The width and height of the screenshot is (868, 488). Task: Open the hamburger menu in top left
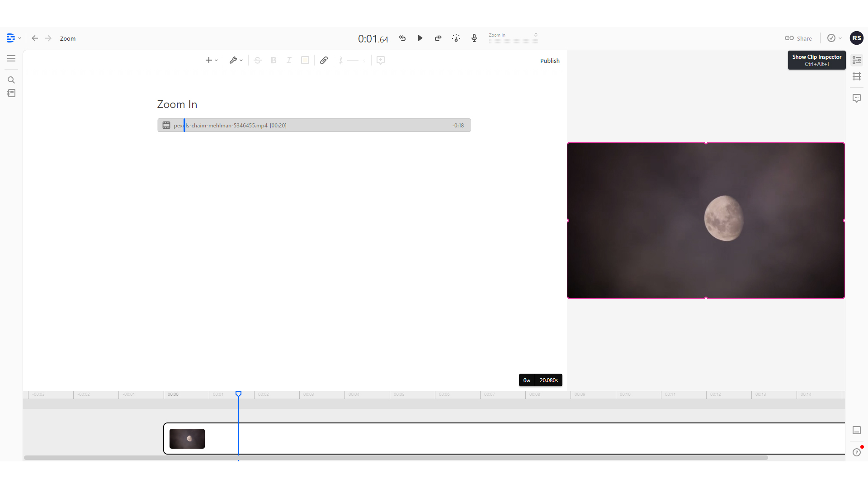pos(11,58)
